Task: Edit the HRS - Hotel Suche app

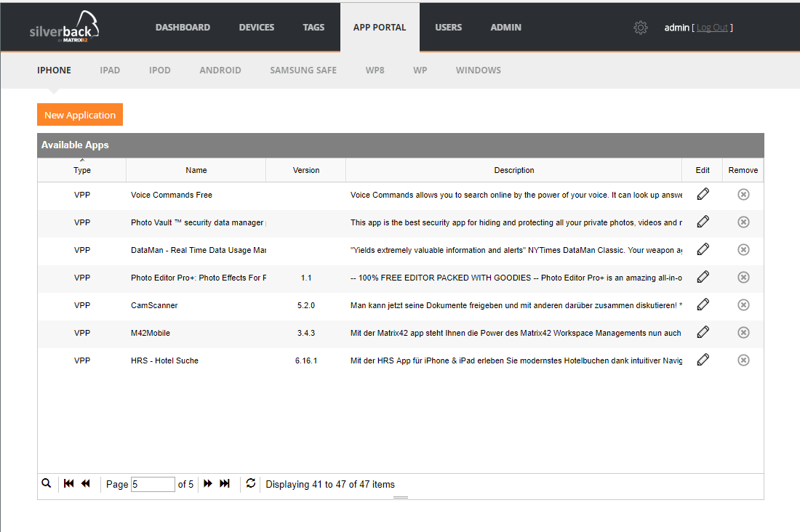Action: tap(703, 360)
